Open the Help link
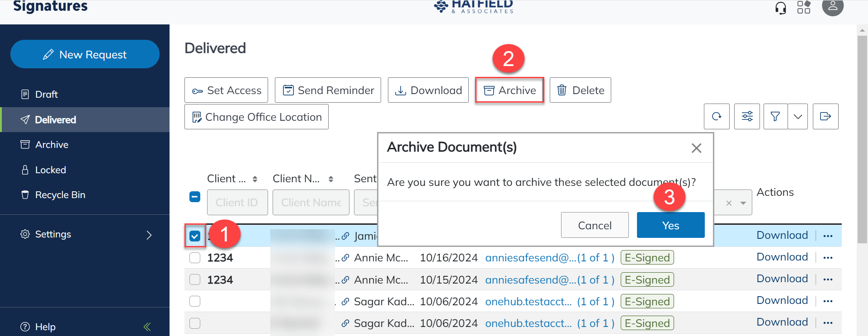The image size is (868, 336). coord(38,327)
